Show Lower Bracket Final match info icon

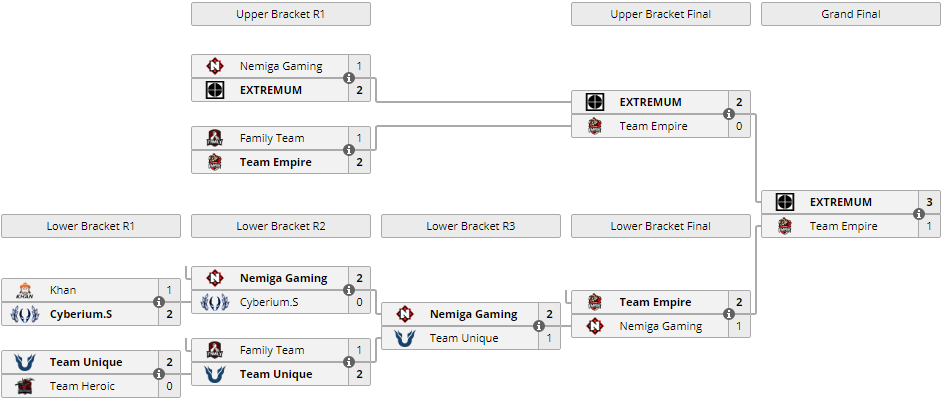728,314
